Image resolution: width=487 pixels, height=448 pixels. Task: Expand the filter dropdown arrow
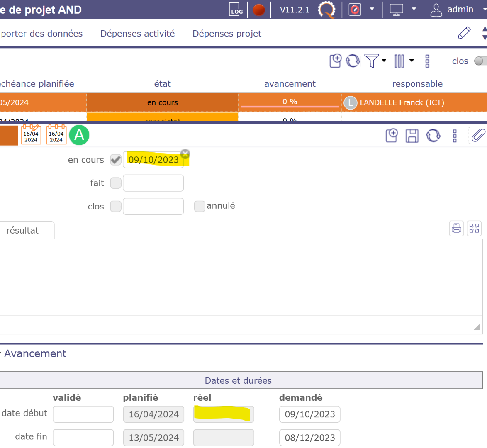pos(384,61)
